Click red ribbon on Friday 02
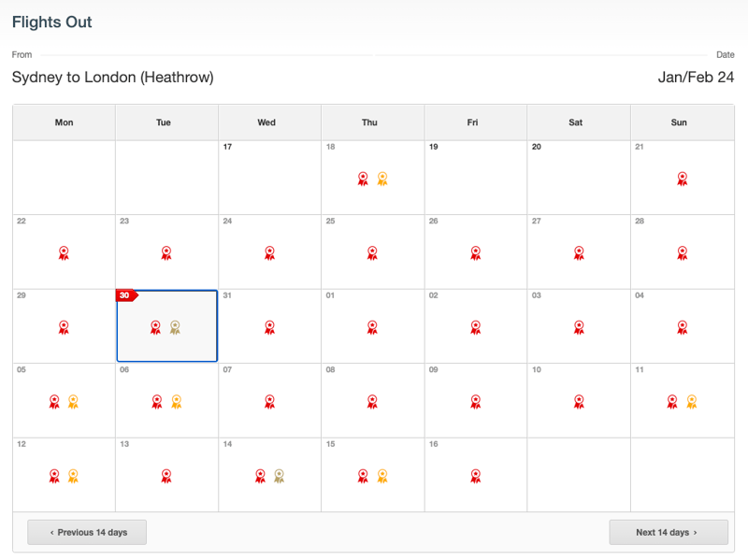Viewport: 748px width, 560px height. tap(476, 328)
